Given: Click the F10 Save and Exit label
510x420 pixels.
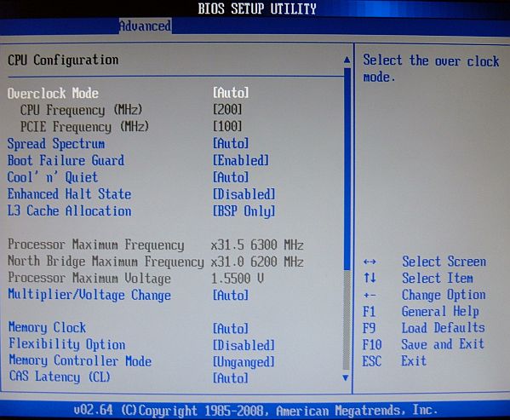Looking at the screenshot, I should click(423, 344).
